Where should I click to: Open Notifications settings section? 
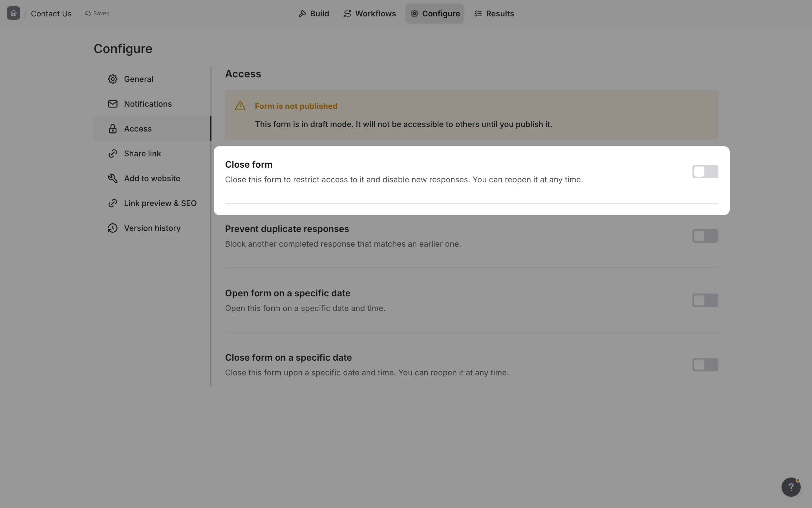[x=152, y=104]
